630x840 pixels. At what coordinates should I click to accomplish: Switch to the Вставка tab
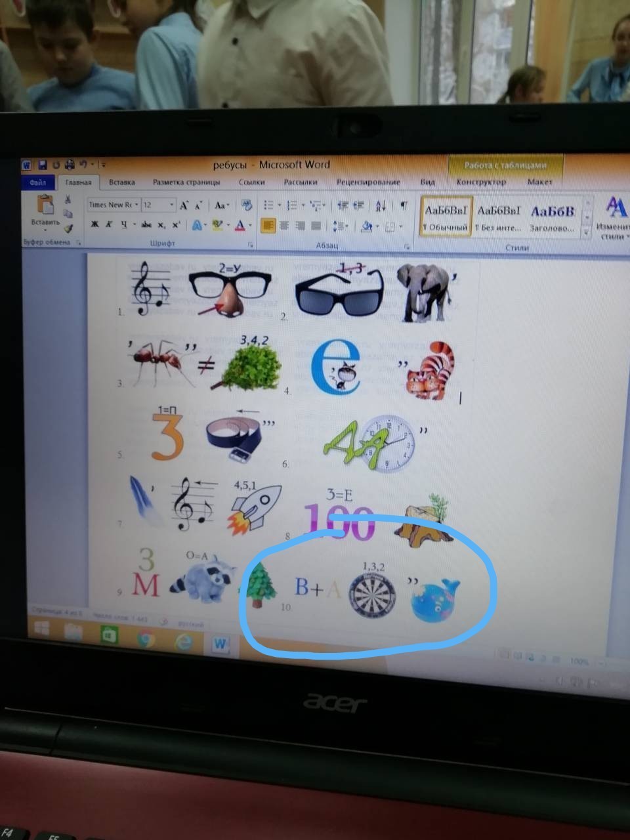pyautogui.click(x=122, y=182)
